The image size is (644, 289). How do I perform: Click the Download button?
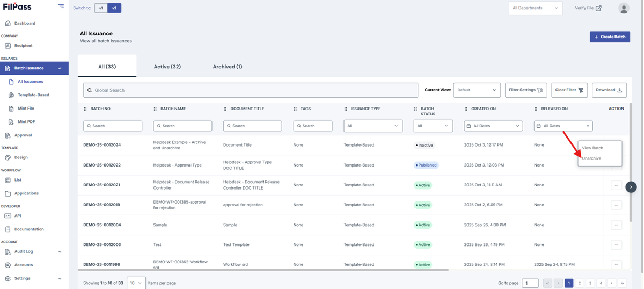click(x=609, y=90)
